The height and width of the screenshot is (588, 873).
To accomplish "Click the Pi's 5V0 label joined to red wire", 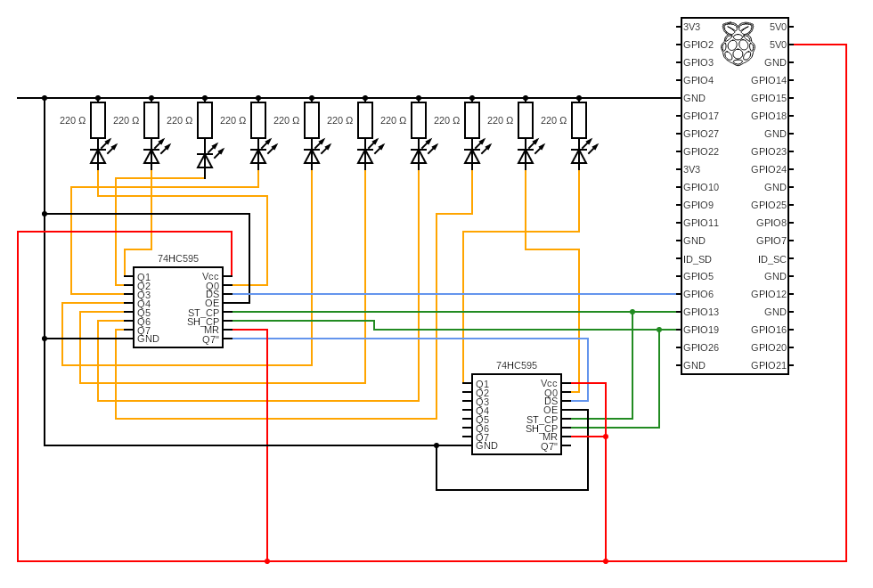I will pos(778,45).
